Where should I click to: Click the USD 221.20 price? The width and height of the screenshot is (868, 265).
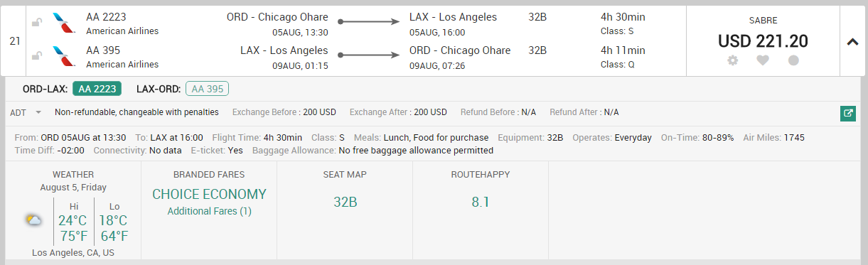click(763, 41)
